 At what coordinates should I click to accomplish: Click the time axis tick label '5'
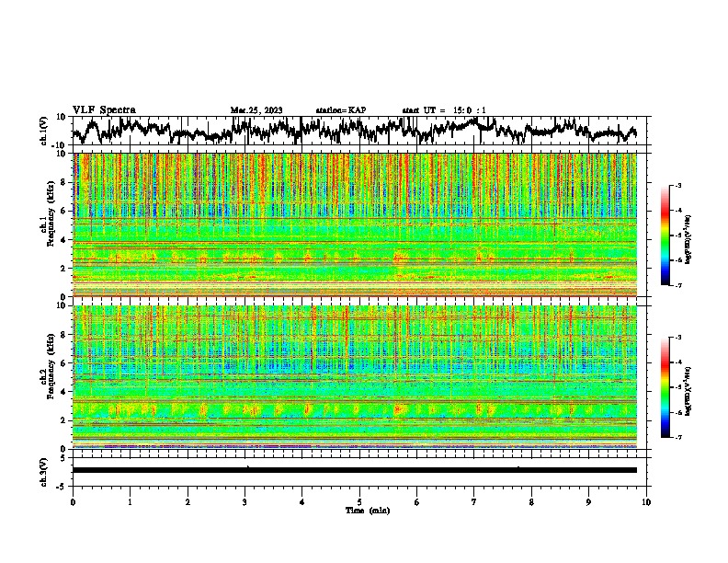click(x=359, y=502)
